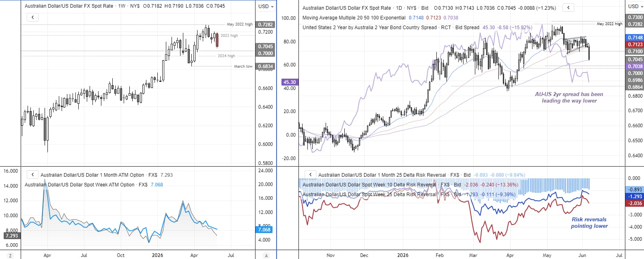Click the 0.6986 price label on daily axis
This screenshot has width=644, height=259.
635,80
